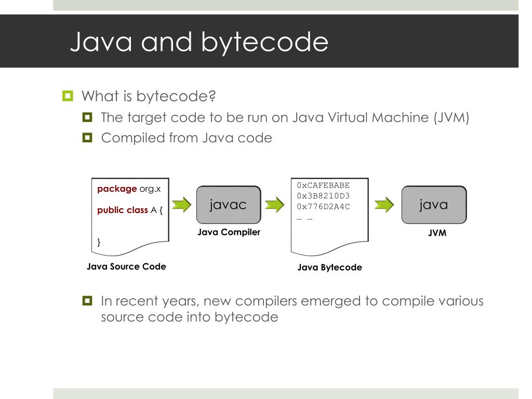Select the 'Java Source Code' caption
The width and height of the screenshot is (532, 399).
[x=126, y=267]
